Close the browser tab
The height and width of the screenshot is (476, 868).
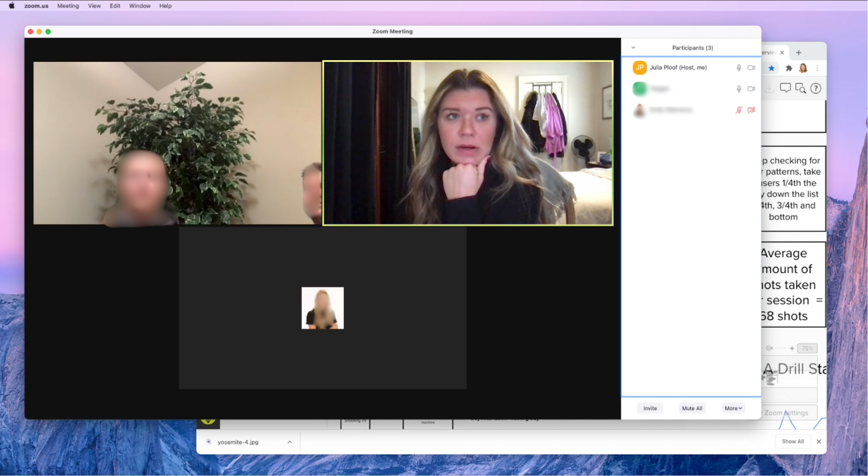(x=782, y=52)
